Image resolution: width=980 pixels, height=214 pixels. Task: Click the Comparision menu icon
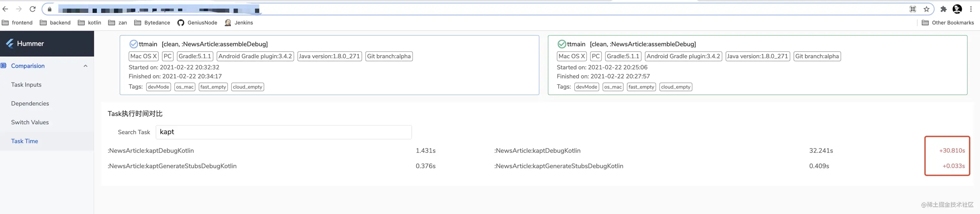click(4, 65)
